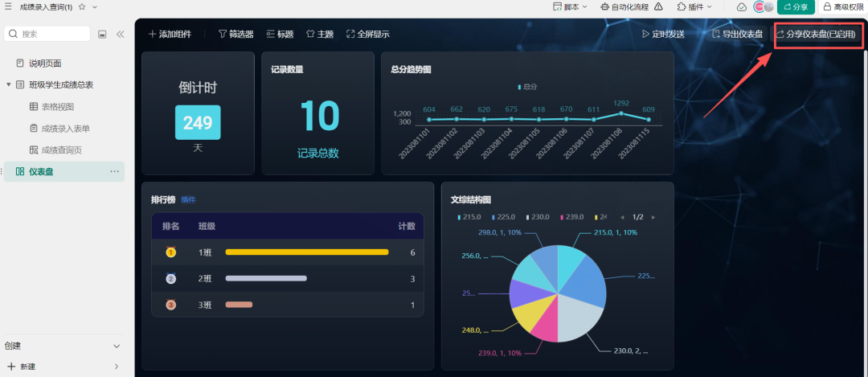Image resolution: width=868 pixels, height=377 pixels.
Task: Click the 2班 ranking row bar
Action: [x=266, y=278]
